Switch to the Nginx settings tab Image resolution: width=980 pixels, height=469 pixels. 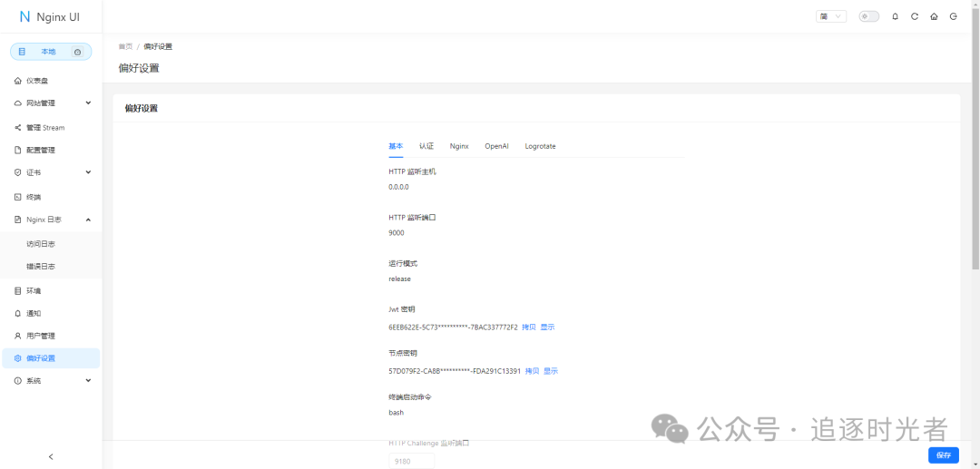point(459,146)
